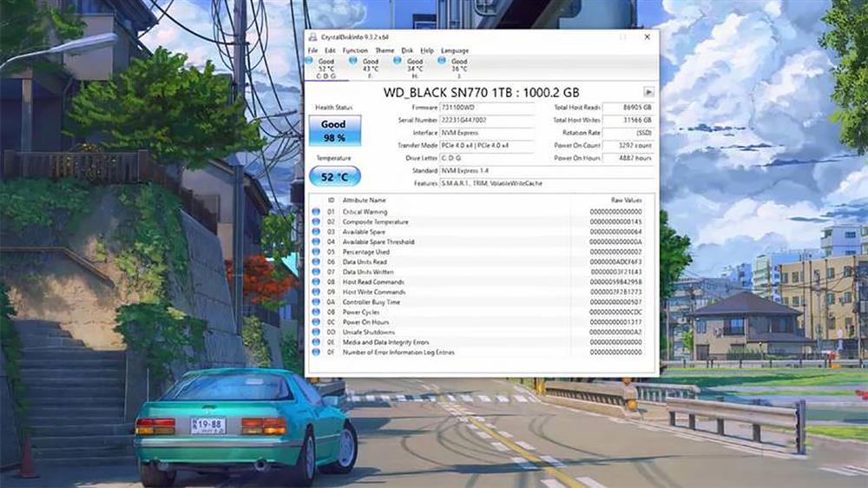This screenshot has height=488, width=868.
Task: Click the Percentage Used attribute name
Action: (366, 252)
